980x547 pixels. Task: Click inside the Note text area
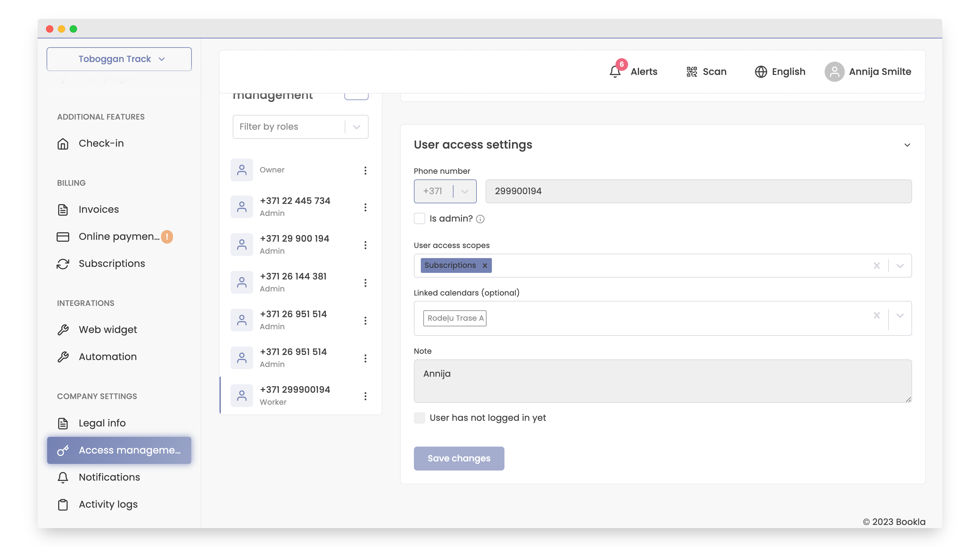pyautogui.click(x=662, y=381)
